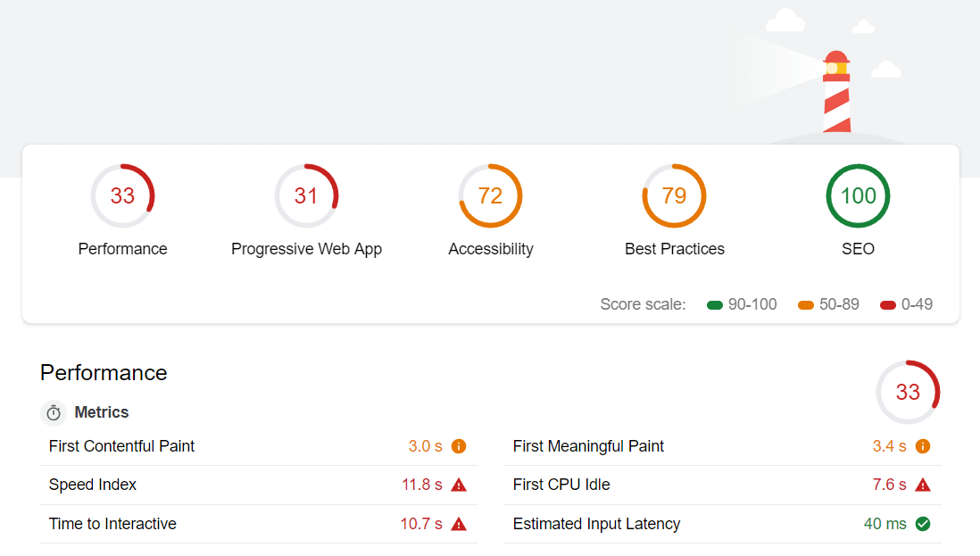Jump to the Accessibility section label

coord(490,249)
